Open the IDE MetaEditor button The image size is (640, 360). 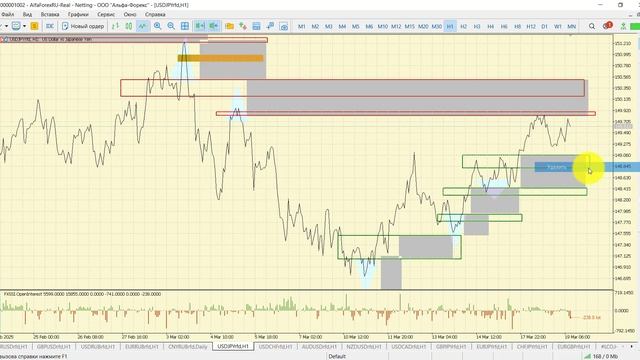coord(50,26)
